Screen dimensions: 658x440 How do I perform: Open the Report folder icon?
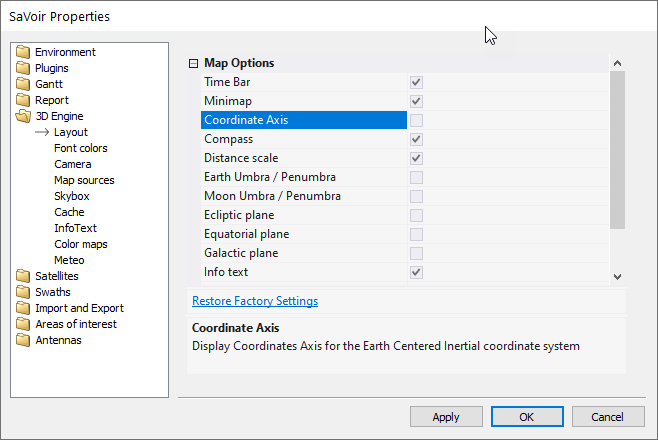tap(23, 100)
